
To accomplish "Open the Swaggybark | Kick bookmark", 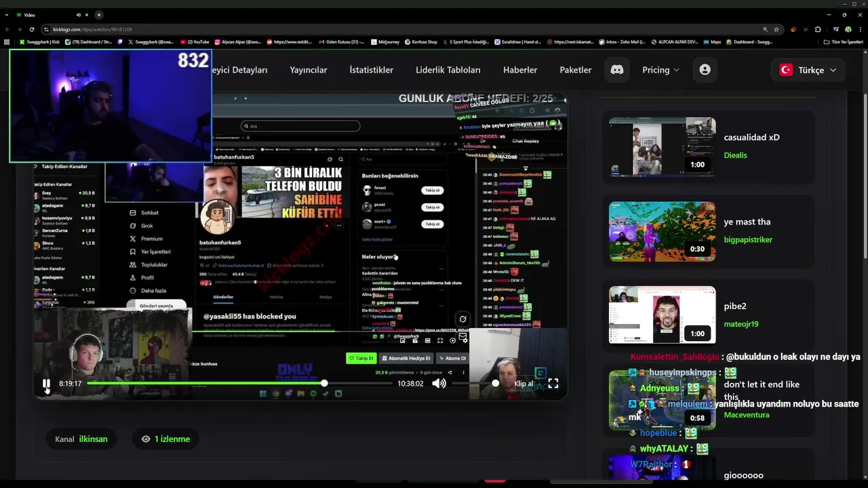I will pyautogui.click(x=40, y=42).
